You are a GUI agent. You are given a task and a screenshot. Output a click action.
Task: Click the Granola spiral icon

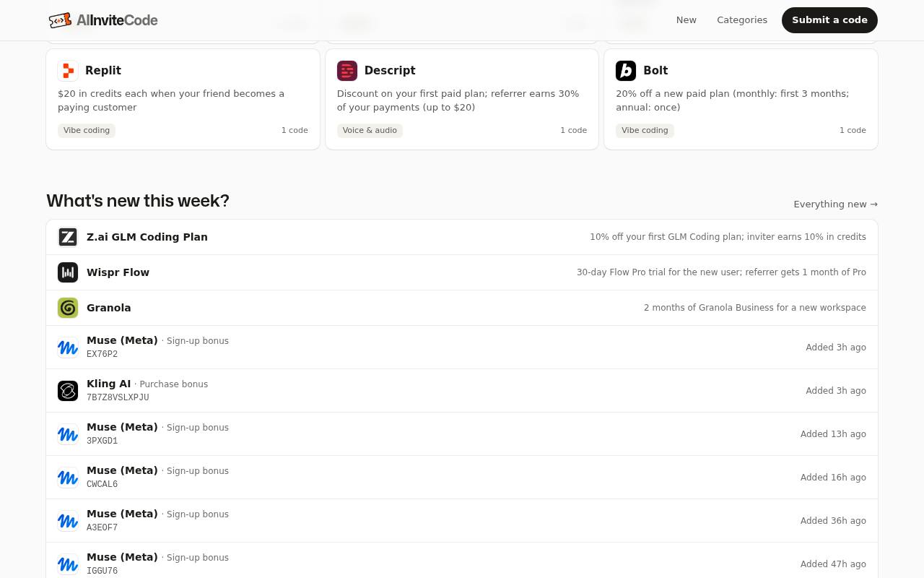pyautogui.click(x=68, y=308)
